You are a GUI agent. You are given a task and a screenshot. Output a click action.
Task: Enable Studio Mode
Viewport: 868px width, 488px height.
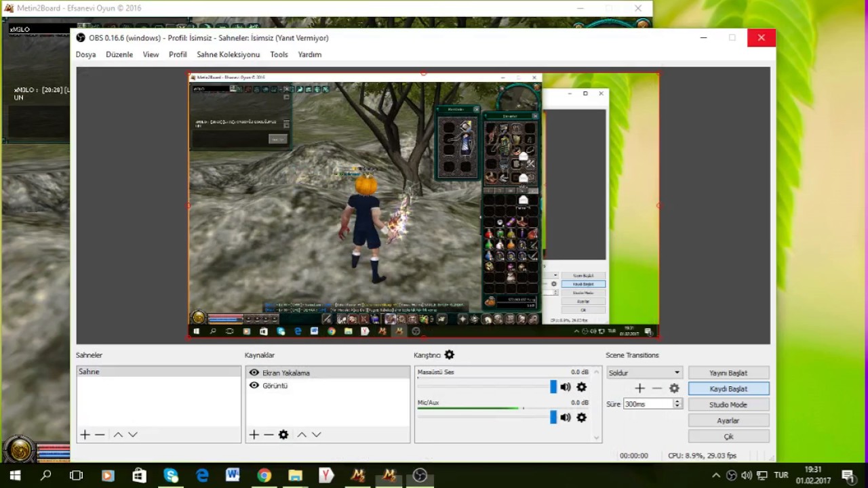click(728, 405)
